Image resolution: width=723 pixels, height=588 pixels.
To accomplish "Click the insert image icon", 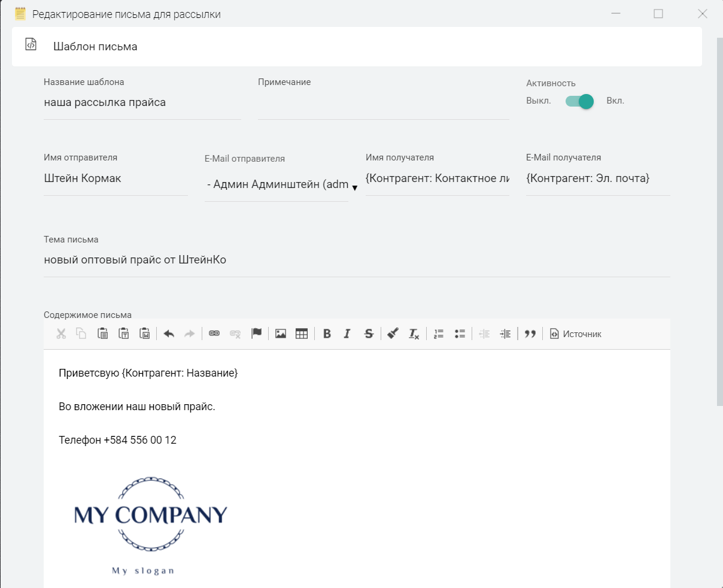I will (x=281, y=334).
